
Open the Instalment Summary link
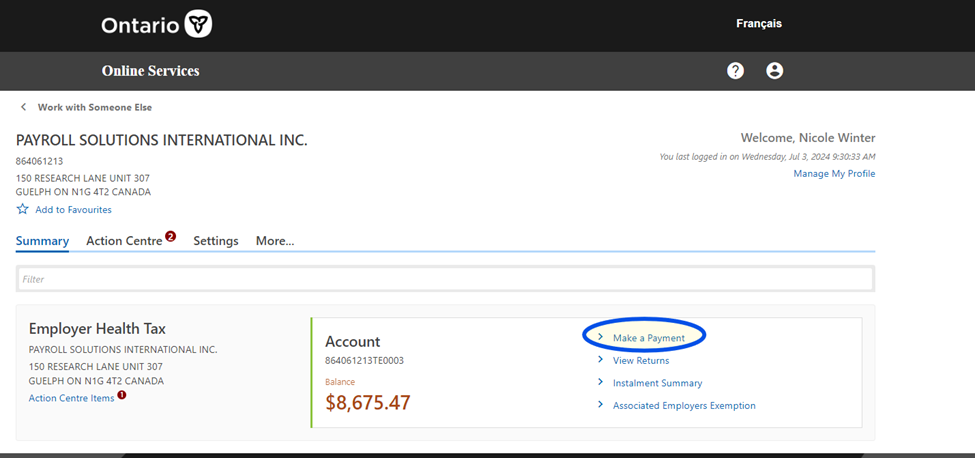tap(657, 383)
